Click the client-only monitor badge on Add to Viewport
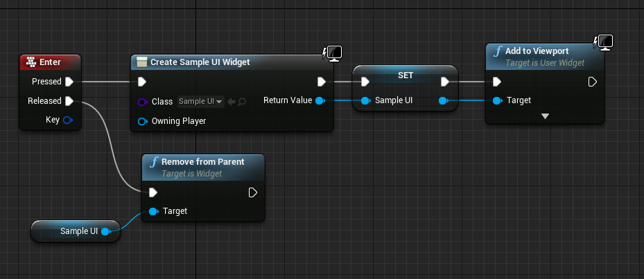 pyautogui.click(x=604, y=43)
